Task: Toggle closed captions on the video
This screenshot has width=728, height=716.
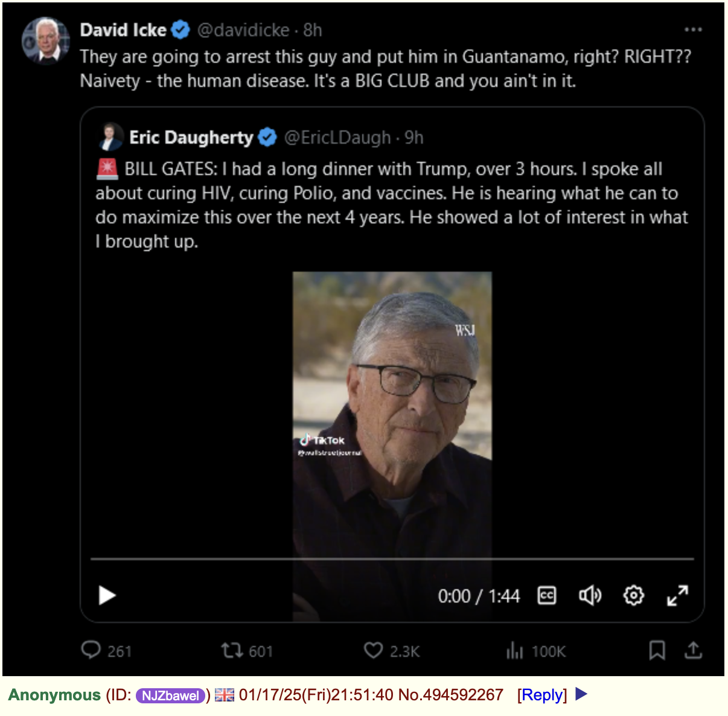Action: click(546, 596)
